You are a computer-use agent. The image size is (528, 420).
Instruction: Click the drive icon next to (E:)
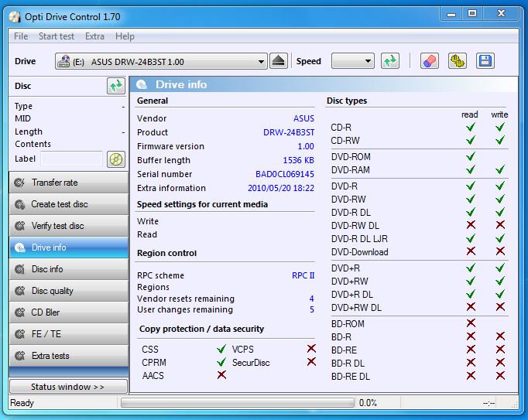tap(63, 61)
